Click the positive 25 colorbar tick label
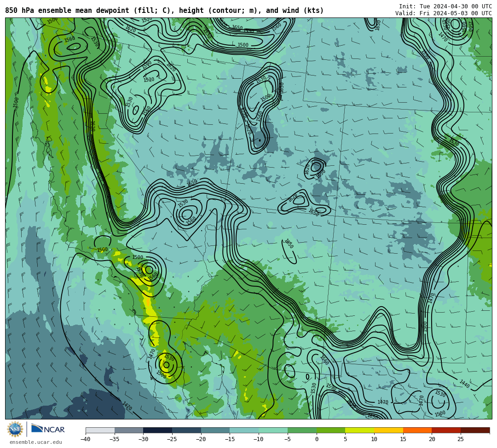The image size is (497, 448). [x=461, y=439]
